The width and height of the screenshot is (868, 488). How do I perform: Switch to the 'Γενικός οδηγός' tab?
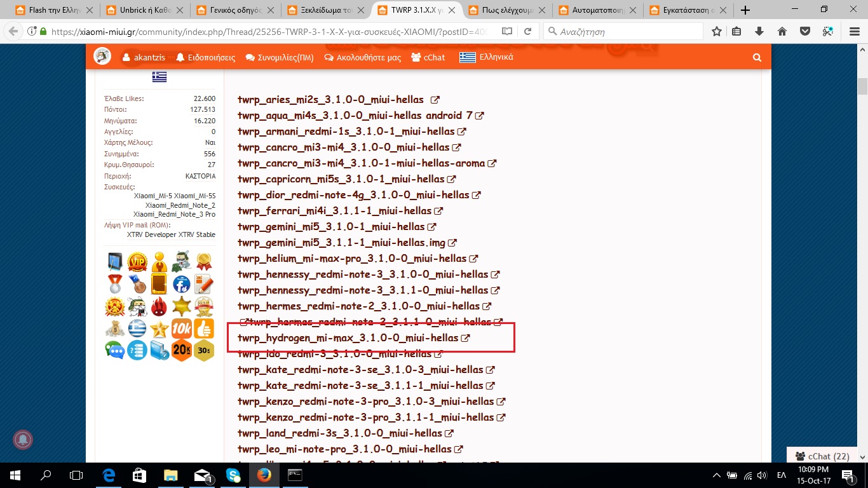[236, 10]
